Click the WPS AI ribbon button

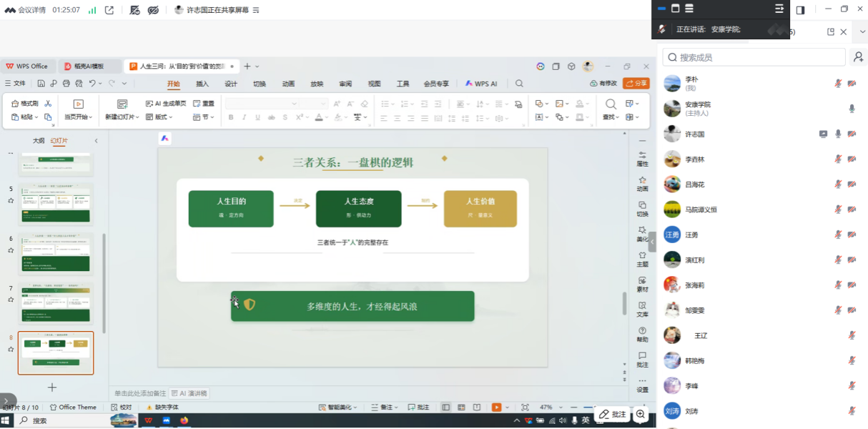481,84
